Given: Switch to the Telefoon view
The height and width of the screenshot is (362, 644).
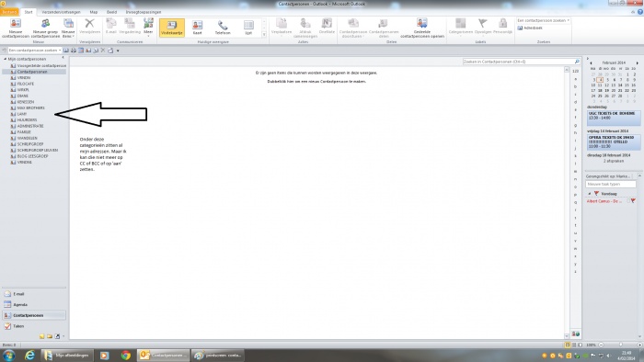Looking at the screenshot, I should point(223,28).
